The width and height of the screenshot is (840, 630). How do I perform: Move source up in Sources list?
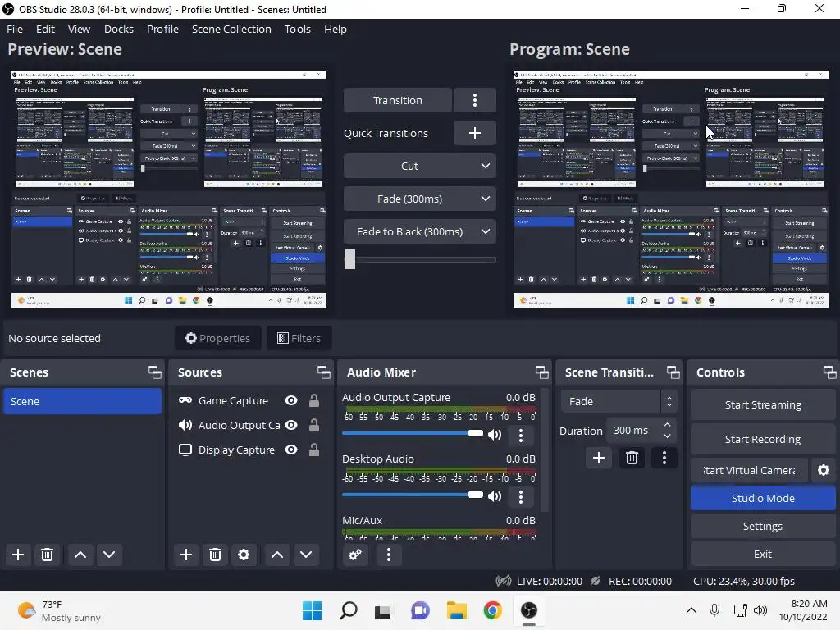(277, 555)
